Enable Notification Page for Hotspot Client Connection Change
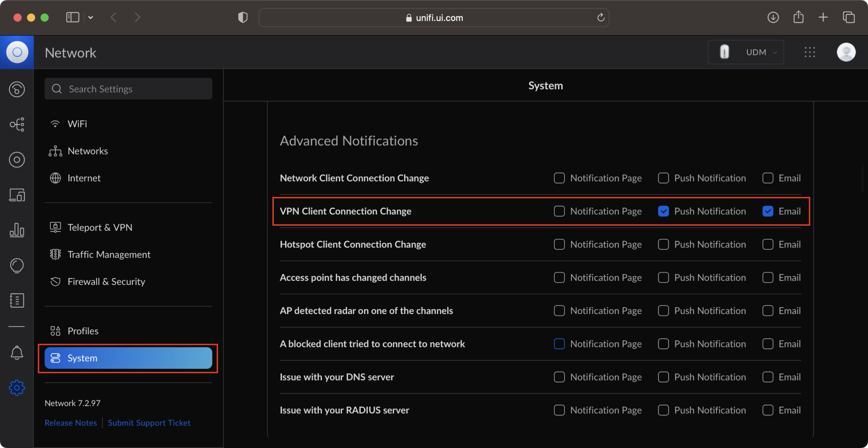 tap(559, 244)
